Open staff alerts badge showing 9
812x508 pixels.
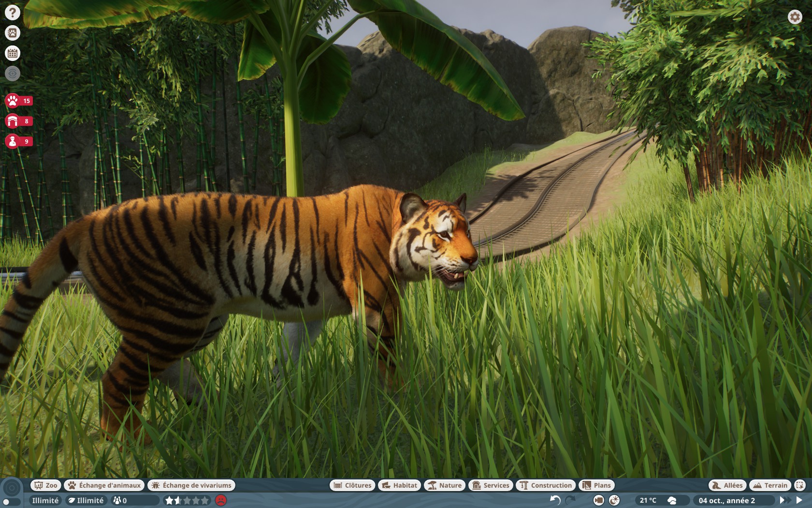coord(19,141)
